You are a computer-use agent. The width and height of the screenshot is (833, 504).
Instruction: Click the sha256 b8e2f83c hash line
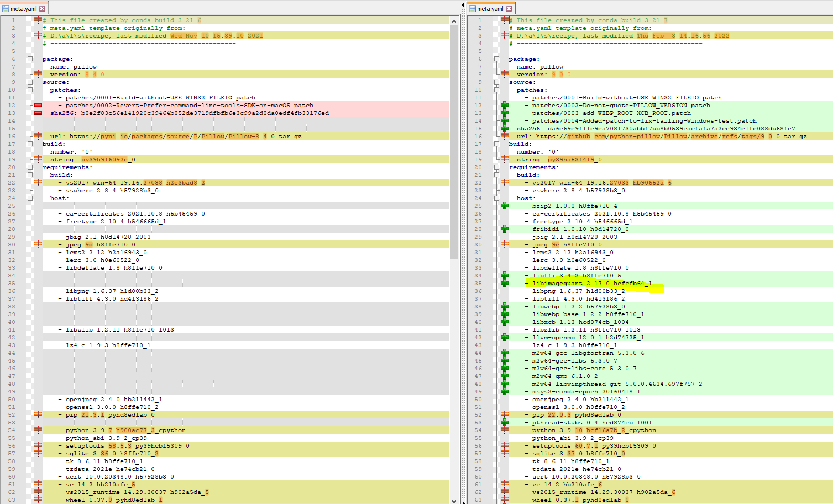point(190,113)
